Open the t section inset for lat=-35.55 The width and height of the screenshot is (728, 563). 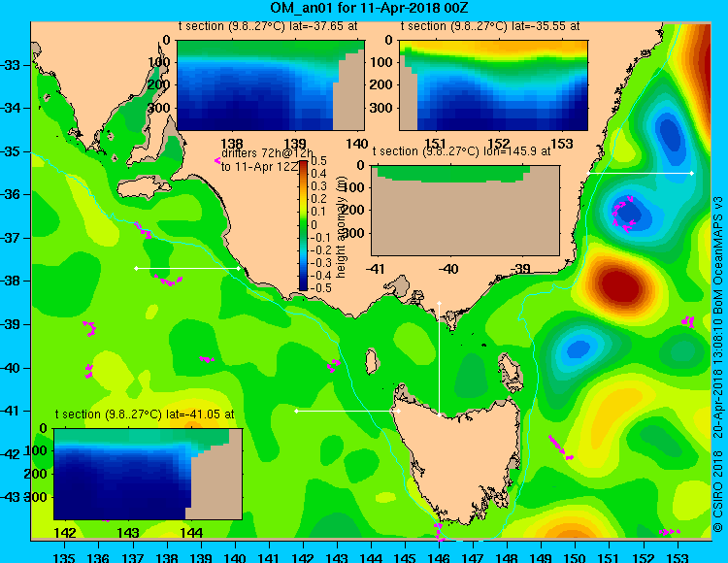tap(493, 85)
